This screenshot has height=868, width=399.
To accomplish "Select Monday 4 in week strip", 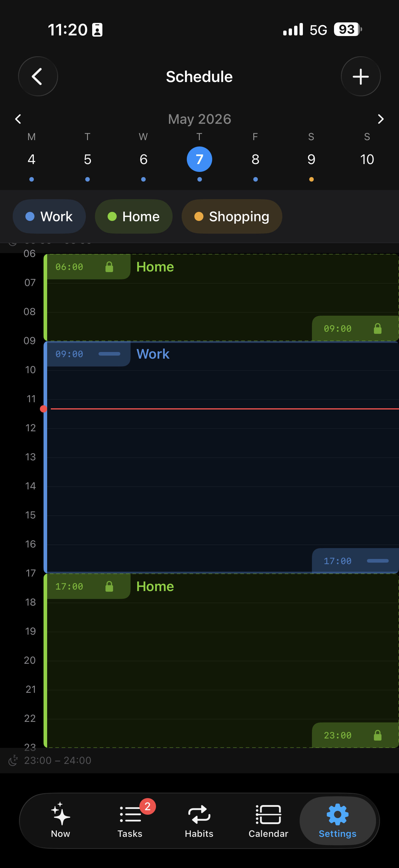I will click(x=31, y=159).
